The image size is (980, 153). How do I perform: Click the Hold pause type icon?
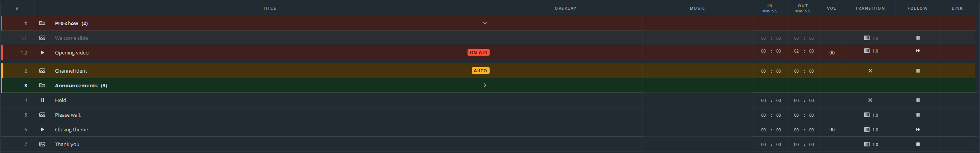(42, 100)
